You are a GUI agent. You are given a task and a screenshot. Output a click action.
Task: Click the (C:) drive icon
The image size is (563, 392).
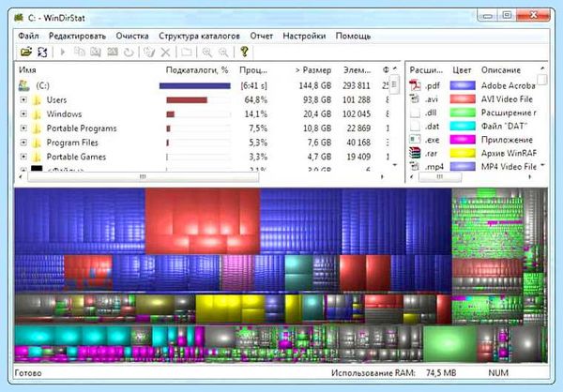click(23, 85)
